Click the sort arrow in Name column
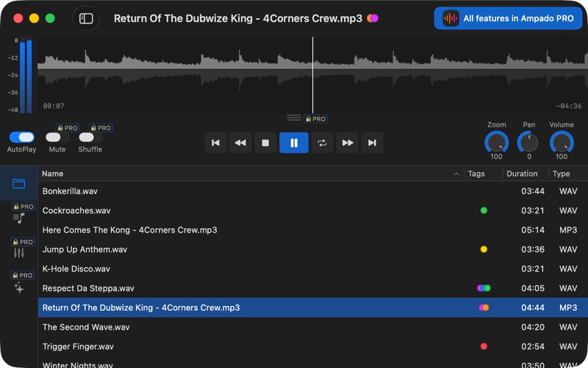This screenshot has height=368, width=588. tap(456, 174)
